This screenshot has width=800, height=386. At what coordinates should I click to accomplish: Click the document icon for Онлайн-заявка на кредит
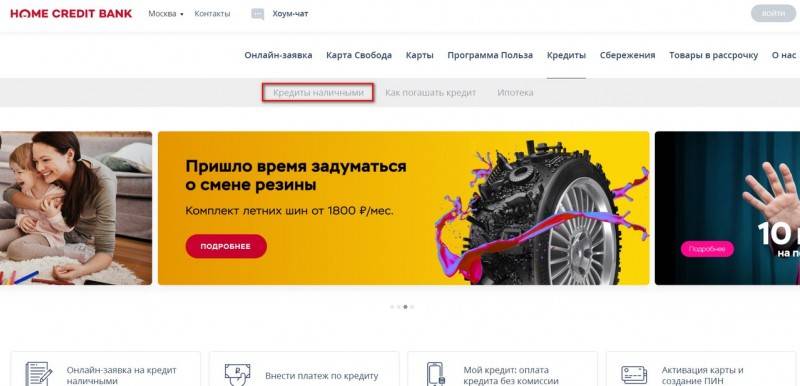click(x=39, y=374)
